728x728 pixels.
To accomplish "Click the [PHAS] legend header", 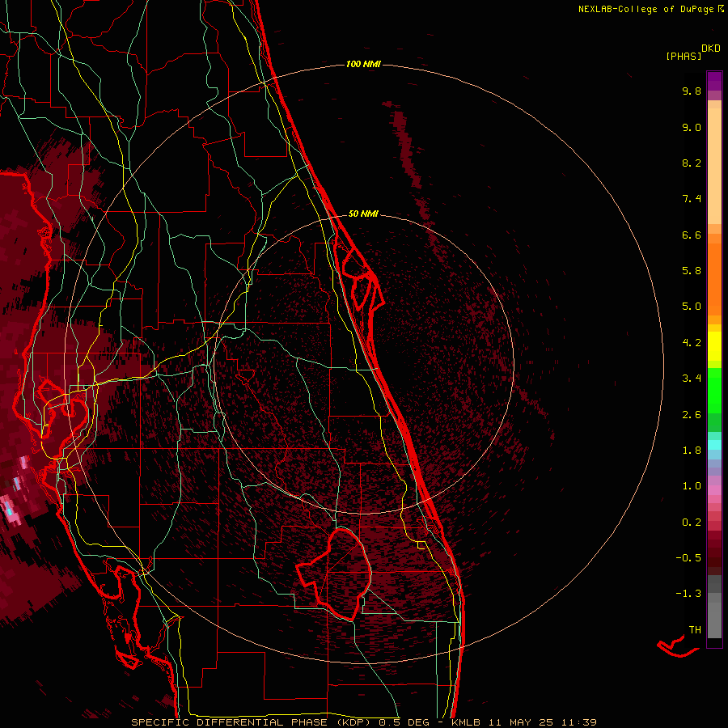I will [684, 56].
